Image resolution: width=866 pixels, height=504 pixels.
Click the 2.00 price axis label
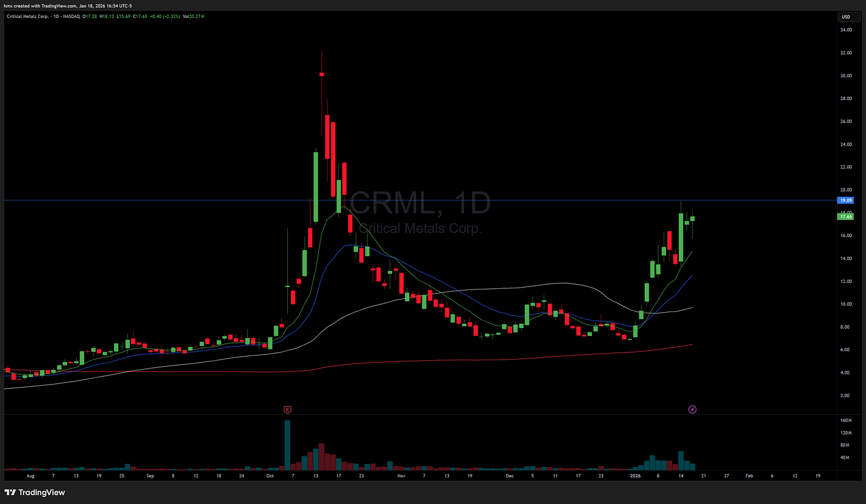845,395
